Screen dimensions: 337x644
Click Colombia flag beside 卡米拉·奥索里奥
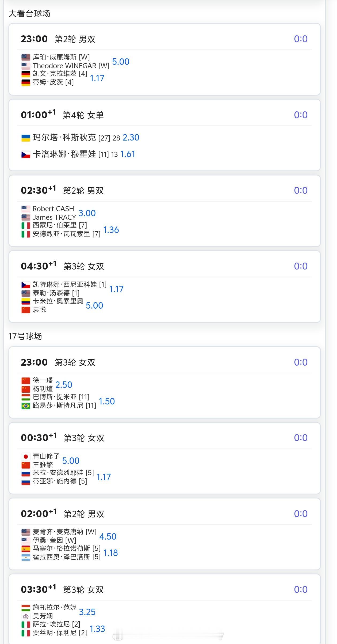[x=26, y=301]
